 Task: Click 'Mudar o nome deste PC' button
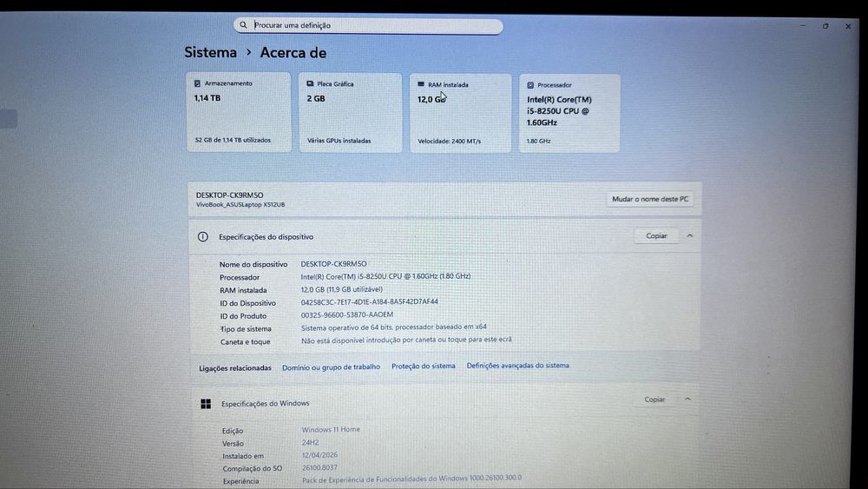[650, 199]
